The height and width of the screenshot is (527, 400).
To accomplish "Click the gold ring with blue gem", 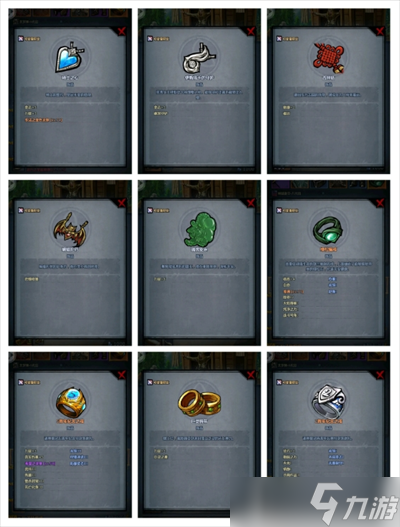I will click(70, 402).
